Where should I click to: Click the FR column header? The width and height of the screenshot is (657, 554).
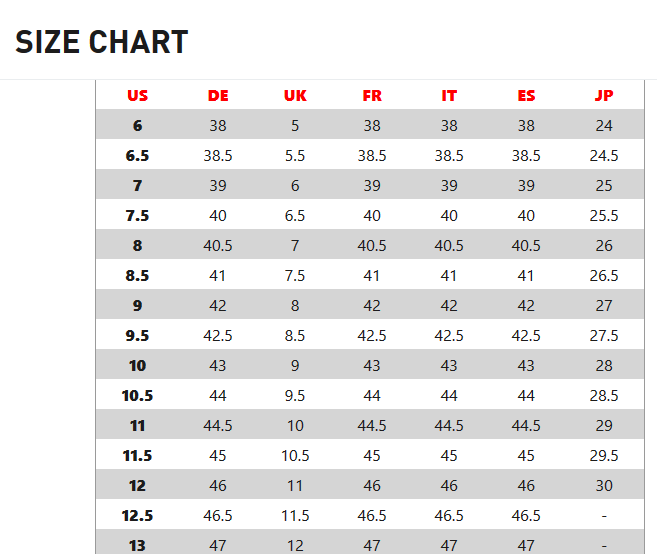click(x=372, y=96)
